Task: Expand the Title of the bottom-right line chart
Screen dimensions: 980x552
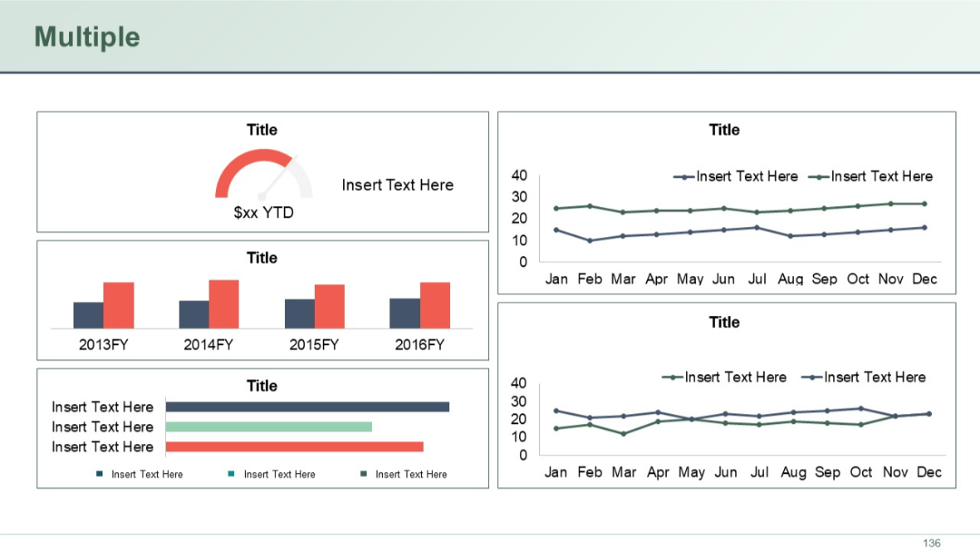Action: coord(723,322)
